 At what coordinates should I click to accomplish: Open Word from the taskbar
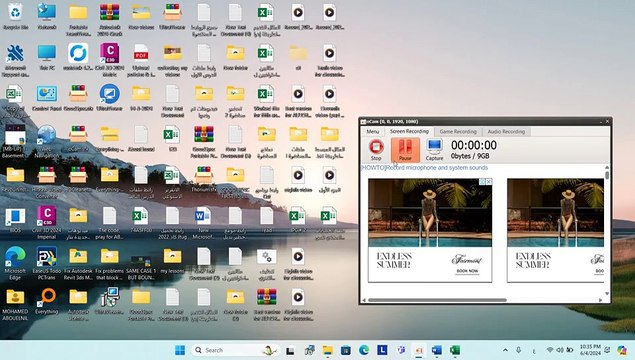pyautogui.click(x=437, y=350)
